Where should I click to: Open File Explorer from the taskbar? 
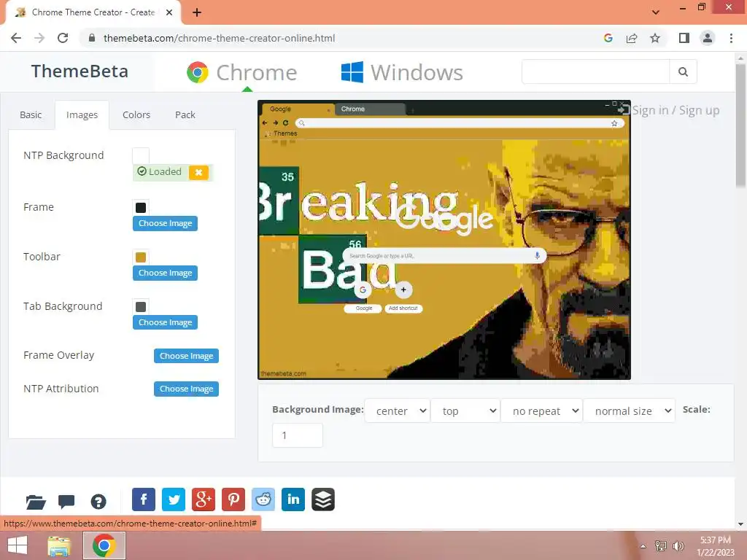[59, 545]
